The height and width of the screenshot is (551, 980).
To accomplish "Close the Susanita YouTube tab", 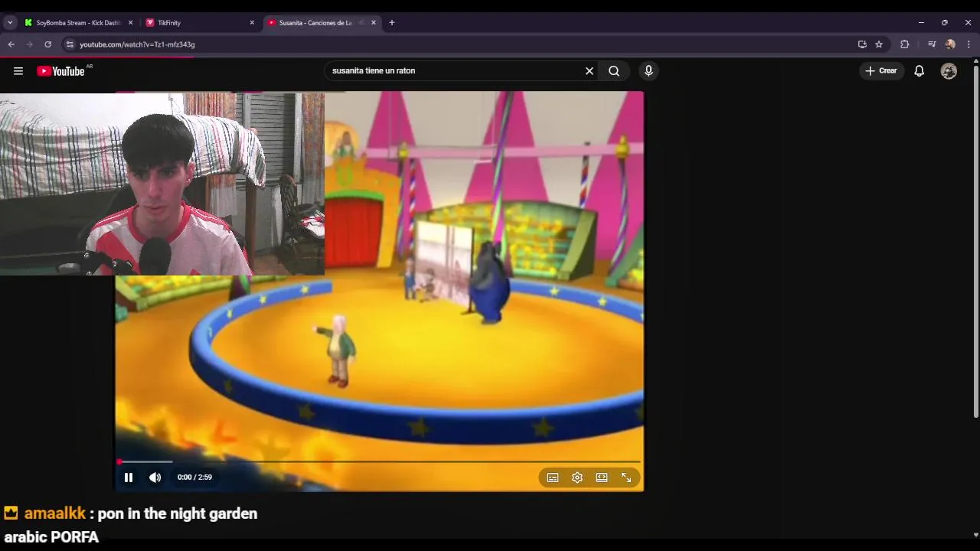I will [x=374, y=23].
